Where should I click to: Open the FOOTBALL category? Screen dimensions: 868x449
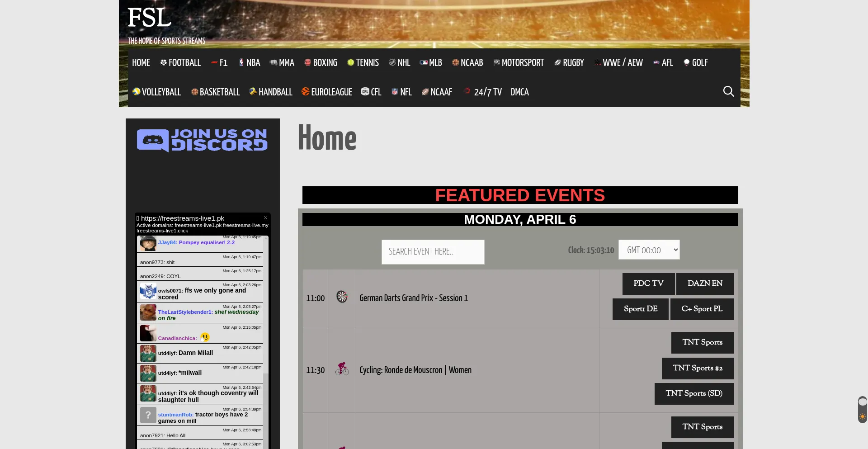click(180, 63)
